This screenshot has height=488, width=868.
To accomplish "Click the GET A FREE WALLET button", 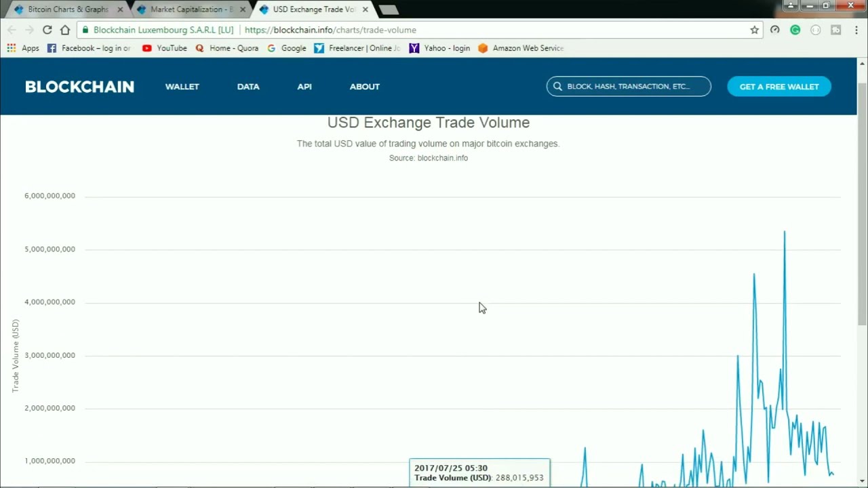I will pyautogui.click(x=779, y=86).
